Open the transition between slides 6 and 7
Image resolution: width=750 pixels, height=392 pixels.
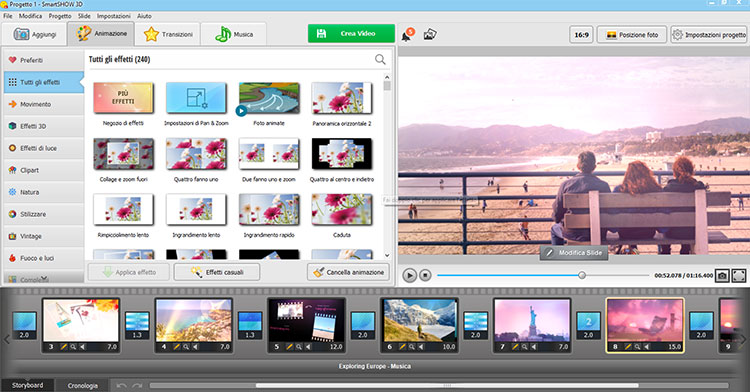[x=476, y=325]
